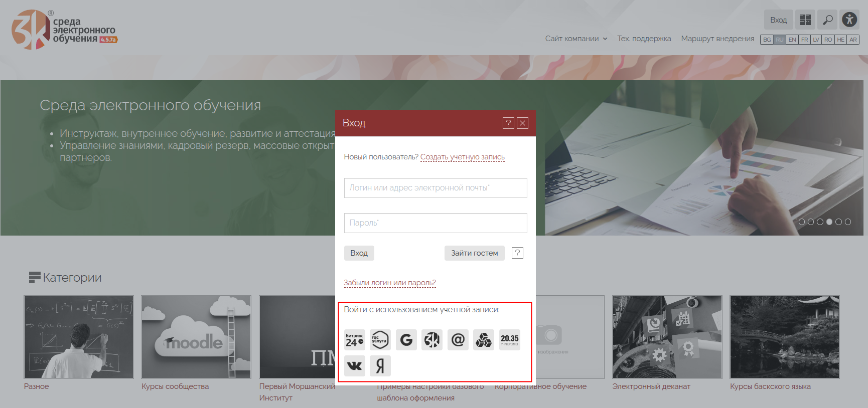The image size is (868, 408).
Task: Open accessibility options icon
Action: tap(849, 20)
